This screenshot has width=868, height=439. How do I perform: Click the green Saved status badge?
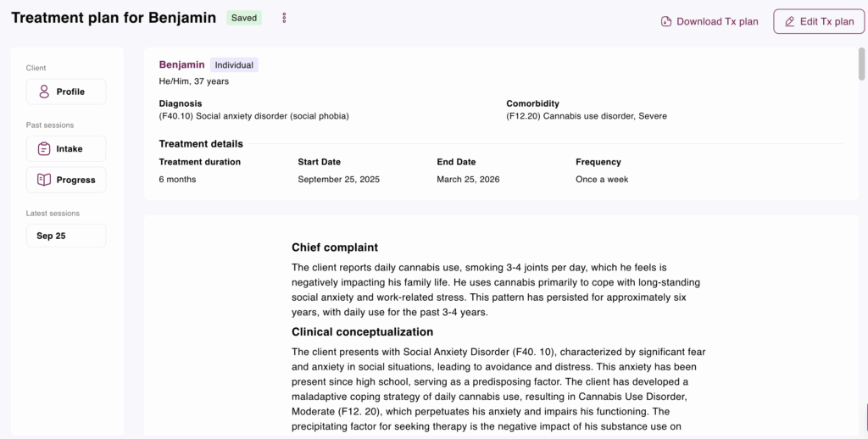coord(244,18)
